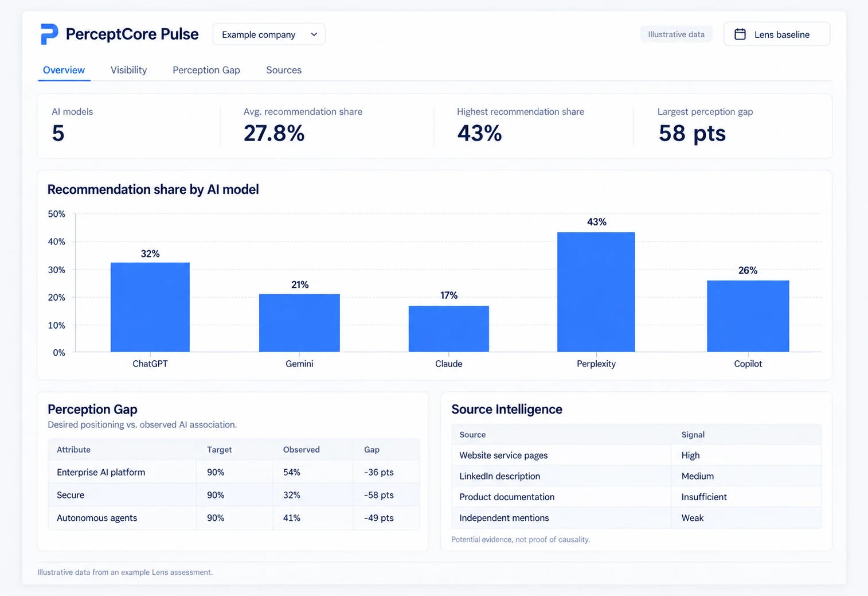Click the Recommendation share by AI model heading
Screen dimensions: 868x596
[x=153, y=189]
